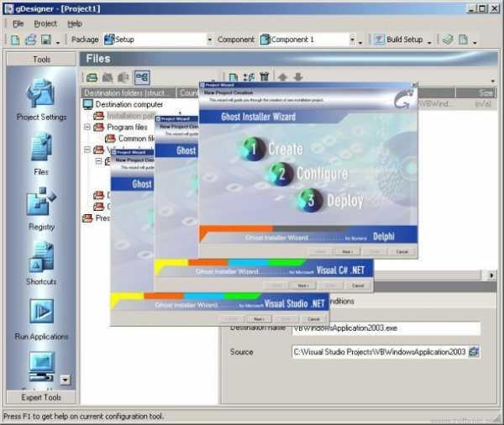Screen dimensions: 504x425
Task: Collapse the tree node below Common files
Action: pos(87,150)
